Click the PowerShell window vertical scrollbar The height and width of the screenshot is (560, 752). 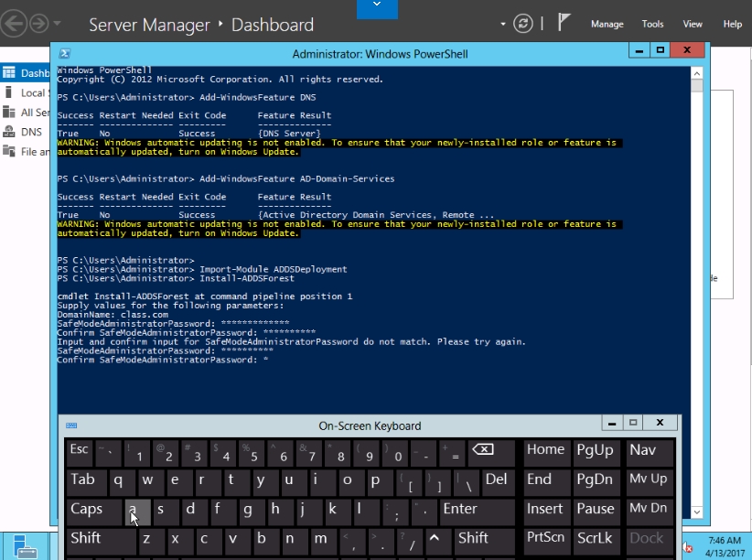coord(697,275)
